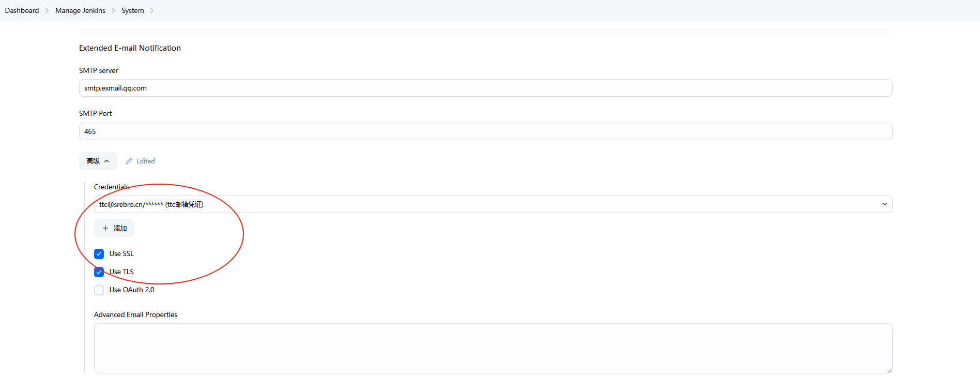
Task: Click the chevron after Manage Jenkins breadcrumb
Action: click(113, 11)
